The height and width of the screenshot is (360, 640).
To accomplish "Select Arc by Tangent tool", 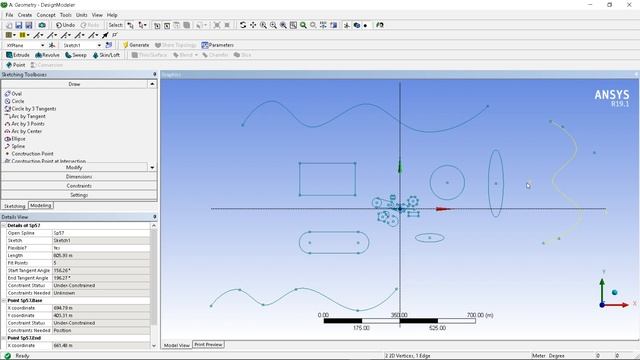I will tap(25, 116).
